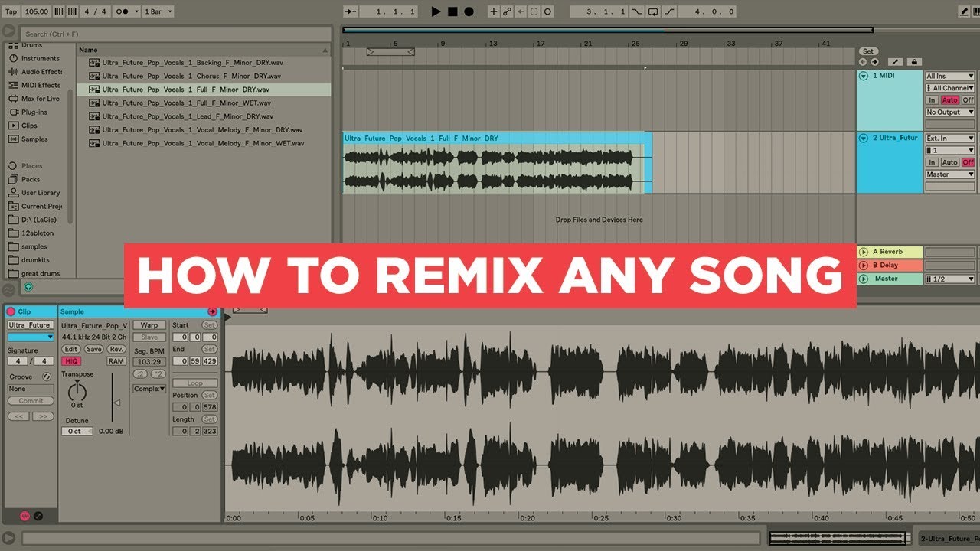Screen dimensions: 980x551
Task: Click the Re-enable Automation arrow icon
Action: click(x=521, y=11)
